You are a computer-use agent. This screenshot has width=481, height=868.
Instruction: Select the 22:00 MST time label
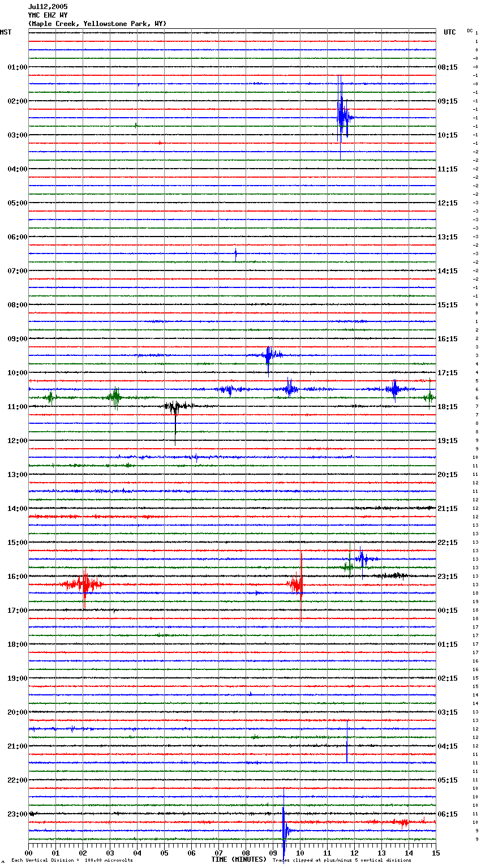coord(17,780)
